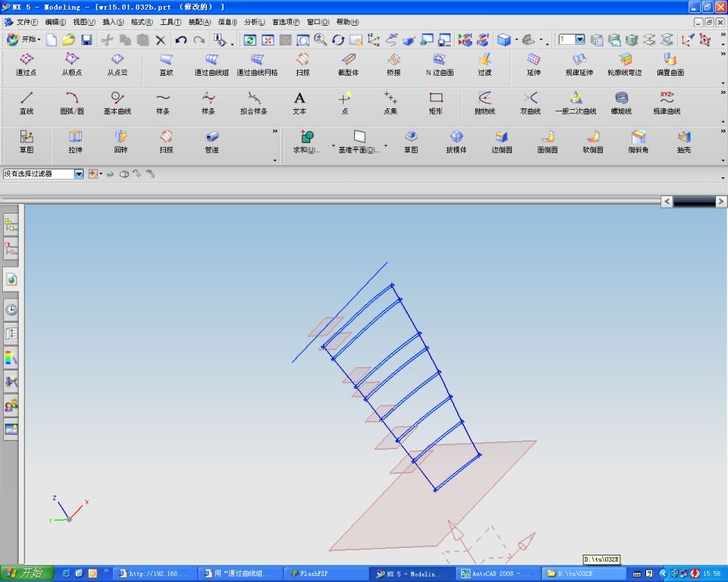The width and height of the screenshot is (728, 582).
Task: Select the 文本 text curve tool
Action: (300, 104)
